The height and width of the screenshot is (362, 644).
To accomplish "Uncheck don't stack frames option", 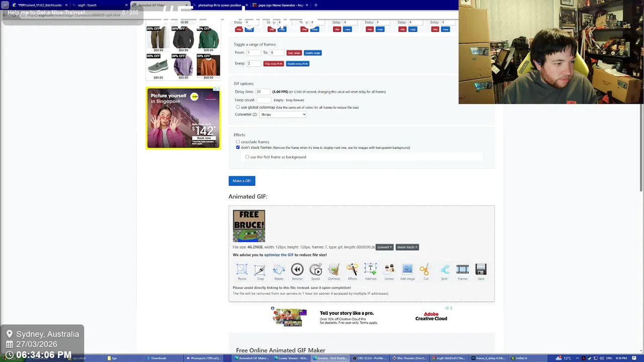I will coord(238,147).
